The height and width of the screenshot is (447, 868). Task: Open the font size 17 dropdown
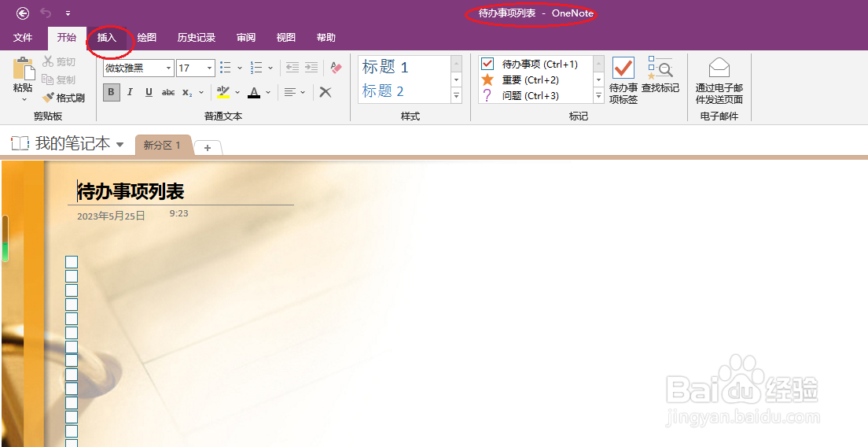coord(210,68)
